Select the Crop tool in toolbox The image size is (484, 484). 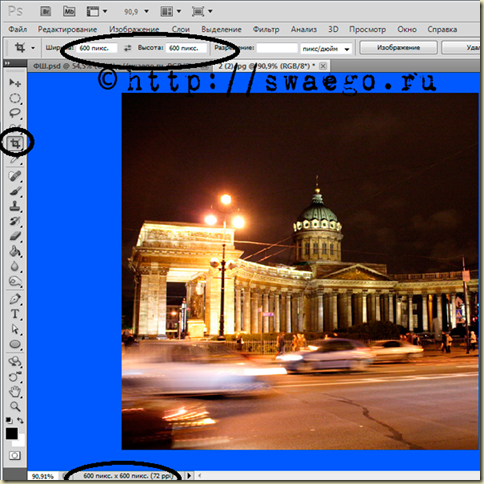[x=15, y=143]
